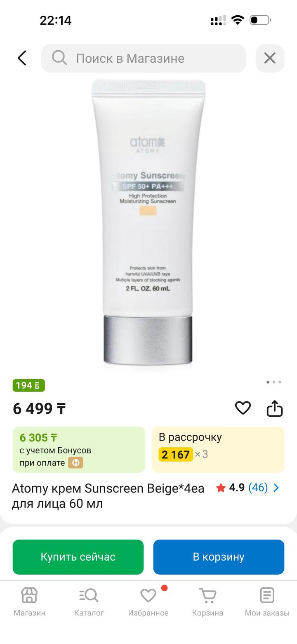297x644 pixels.
Task: Tap Купить сейчас button
Action: click(78, 557)
